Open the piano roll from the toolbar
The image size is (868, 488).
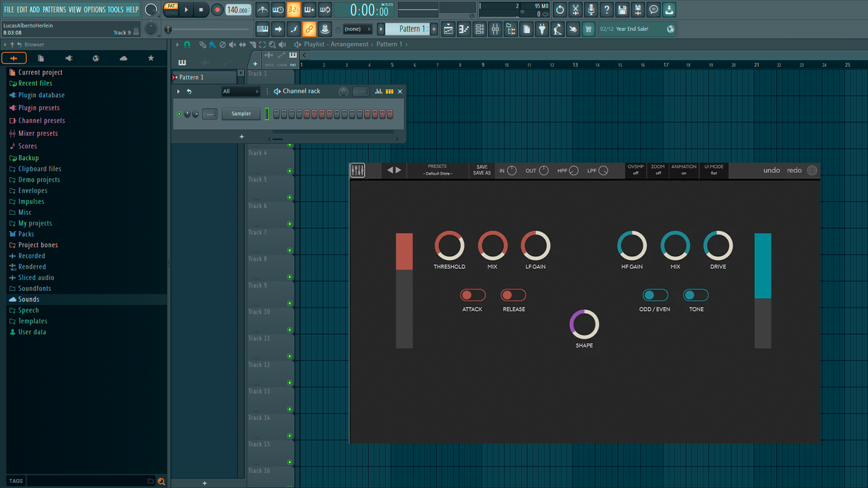point(464,29)
